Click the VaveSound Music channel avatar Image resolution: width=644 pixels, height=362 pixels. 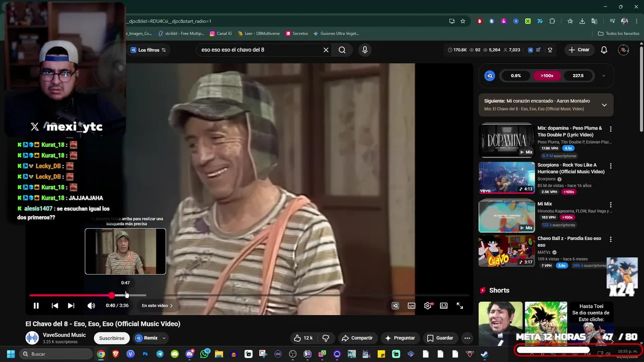click(x=32, y=338)
